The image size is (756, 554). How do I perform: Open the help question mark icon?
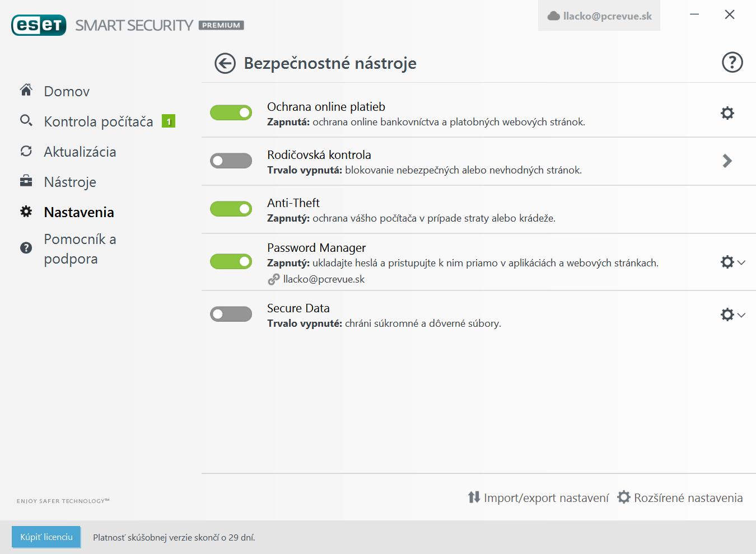point(732,62)
